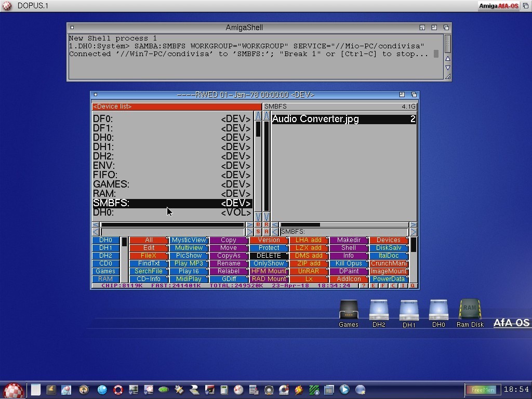Screen dimensions: 532x399
Task: Click the Makedir button
Action: (x=349, y=240)
